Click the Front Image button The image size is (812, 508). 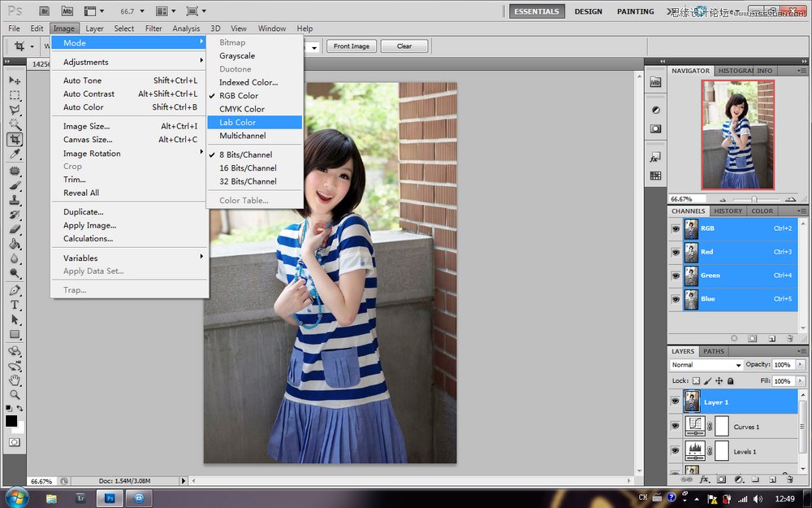[x=351, y=46]
